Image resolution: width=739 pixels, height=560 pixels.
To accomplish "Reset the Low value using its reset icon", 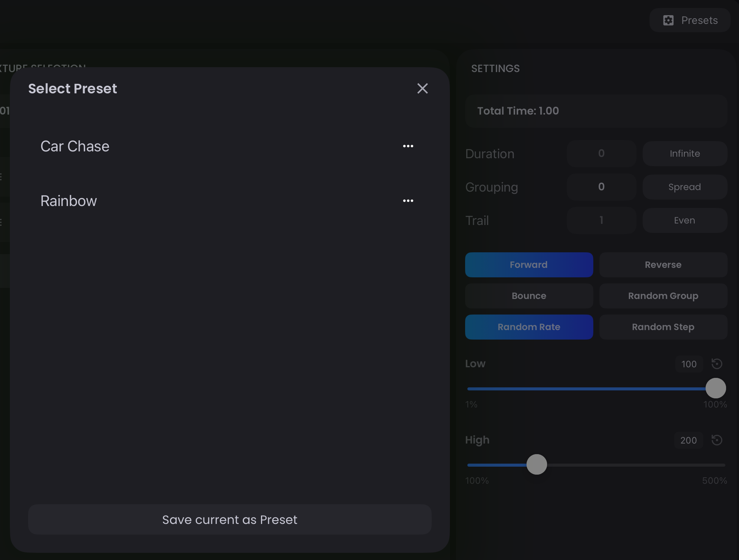I will (717, 363).
